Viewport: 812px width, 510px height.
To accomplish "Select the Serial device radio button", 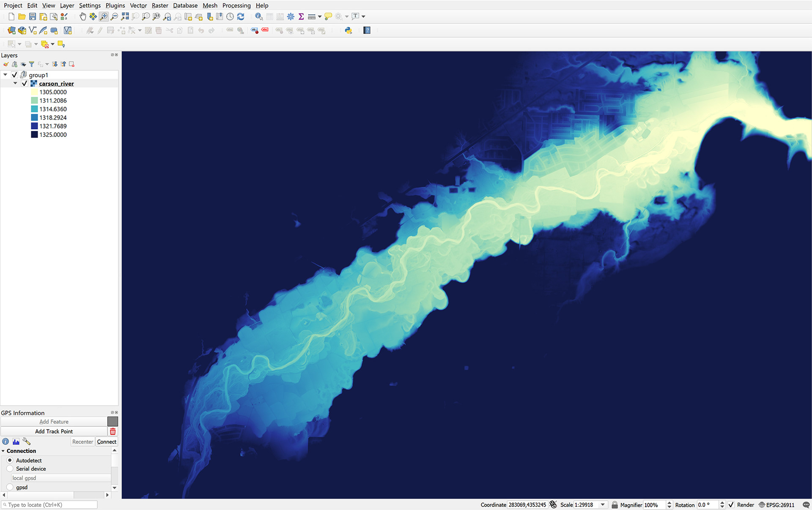I will point(10,469).
